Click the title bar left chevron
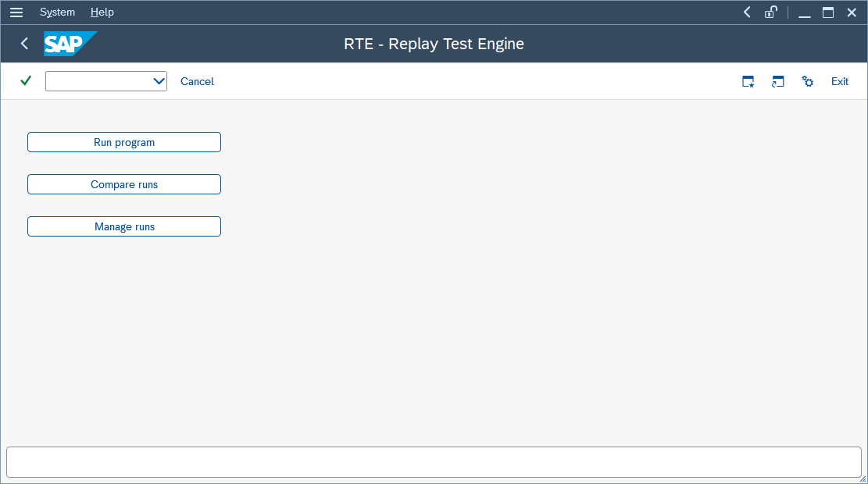This screenshot has width=868, height=484. pos(747,12)
